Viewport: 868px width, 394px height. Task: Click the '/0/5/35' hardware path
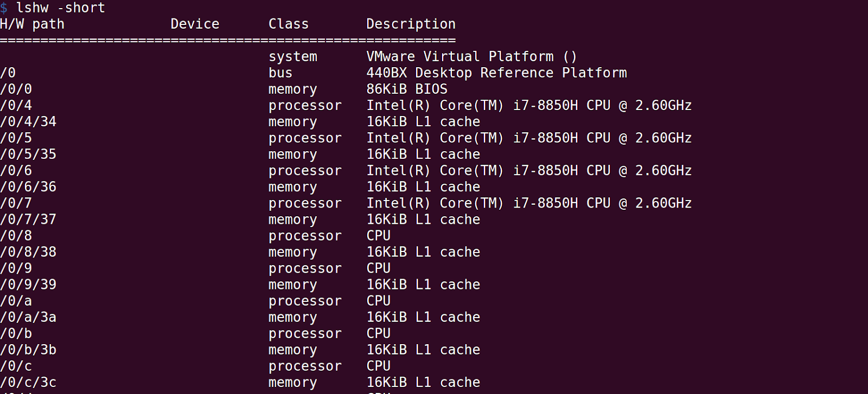tap(28, 154)
